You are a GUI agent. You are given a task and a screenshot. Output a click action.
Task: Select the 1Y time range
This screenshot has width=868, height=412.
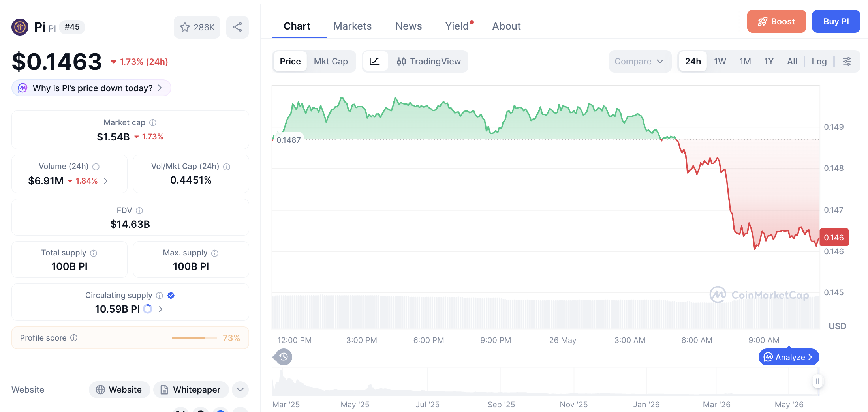[769, 61]
